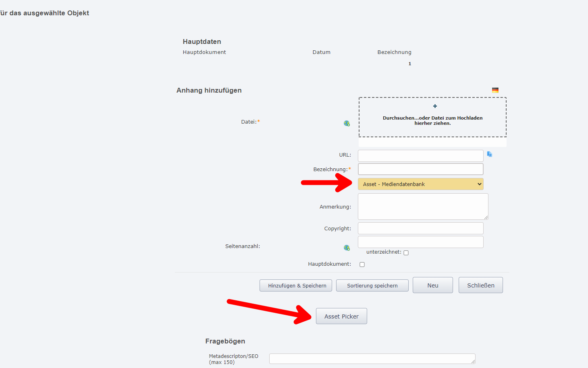Image resolution: width=588 pixels, height=368 pixels.
Task: Click the Metadescripton/SEO input field
Action: click(x=372, y=358)
